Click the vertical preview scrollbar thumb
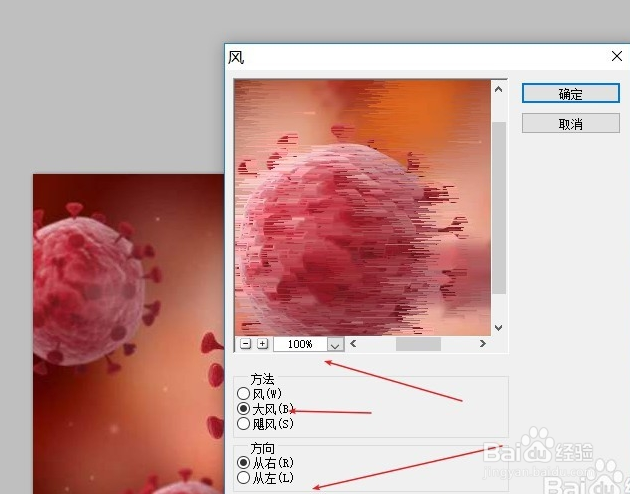 pos(499,208)
